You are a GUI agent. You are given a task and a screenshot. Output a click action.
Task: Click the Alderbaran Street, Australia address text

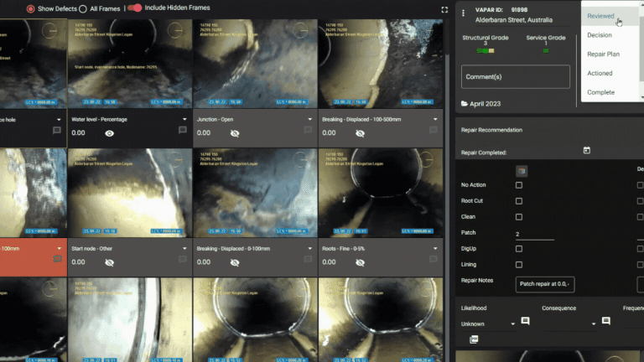tap(514, 20)
